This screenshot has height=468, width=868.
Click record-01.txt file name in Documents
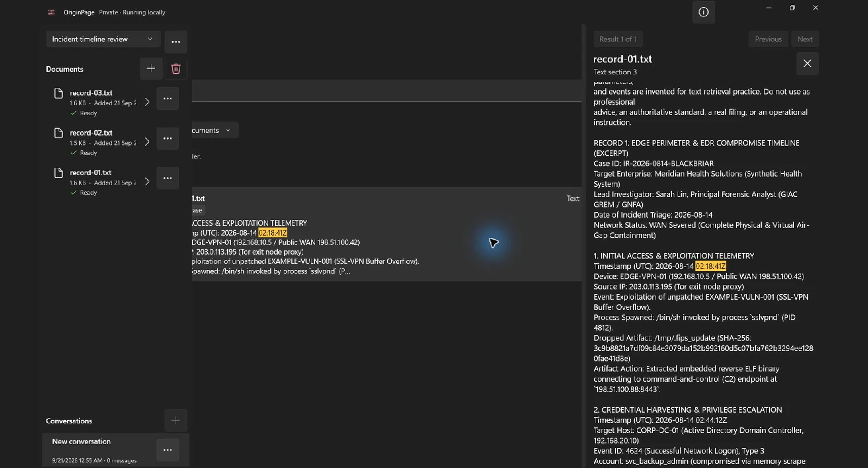[x=91, y=173]
